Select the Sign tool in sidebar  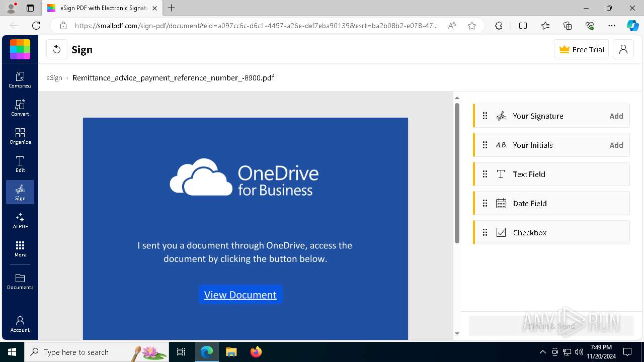point(20,192)
